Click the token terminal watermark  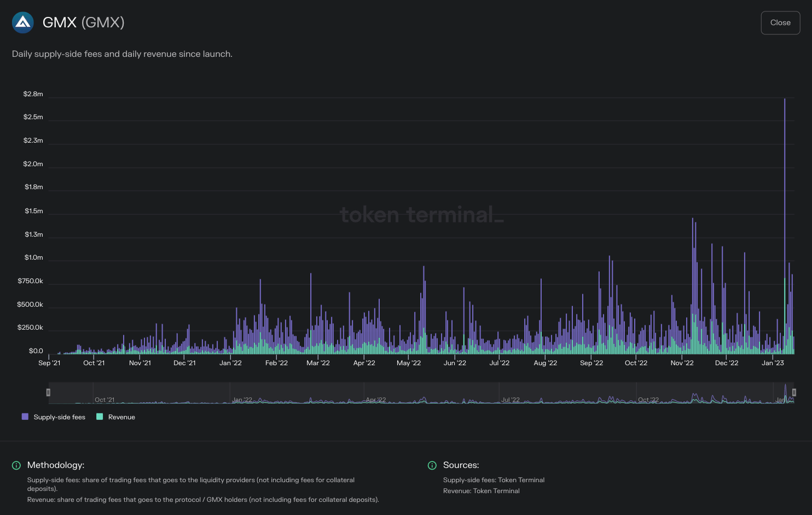pyautogui.click(x=421, y=214)
